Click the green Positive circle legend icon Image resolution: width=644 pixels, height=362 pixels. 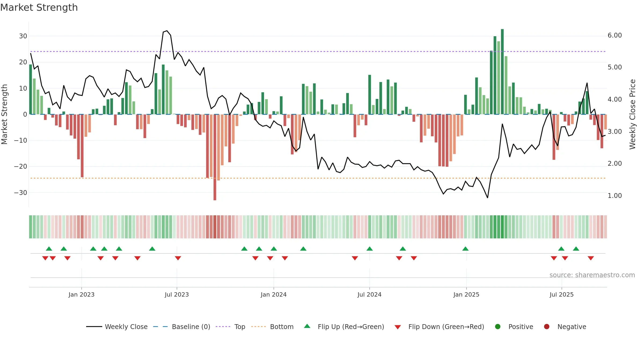tap(498, 327)
